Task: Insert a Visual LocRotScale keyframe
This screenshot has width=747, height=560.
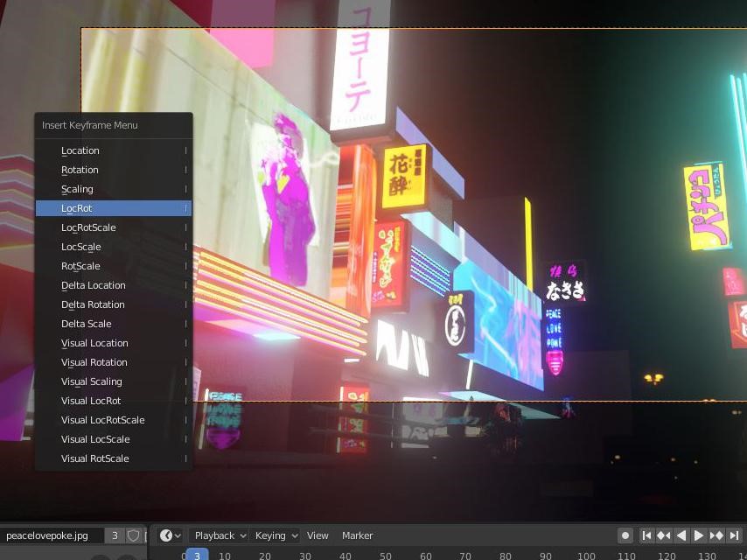Action: point(111,420)
